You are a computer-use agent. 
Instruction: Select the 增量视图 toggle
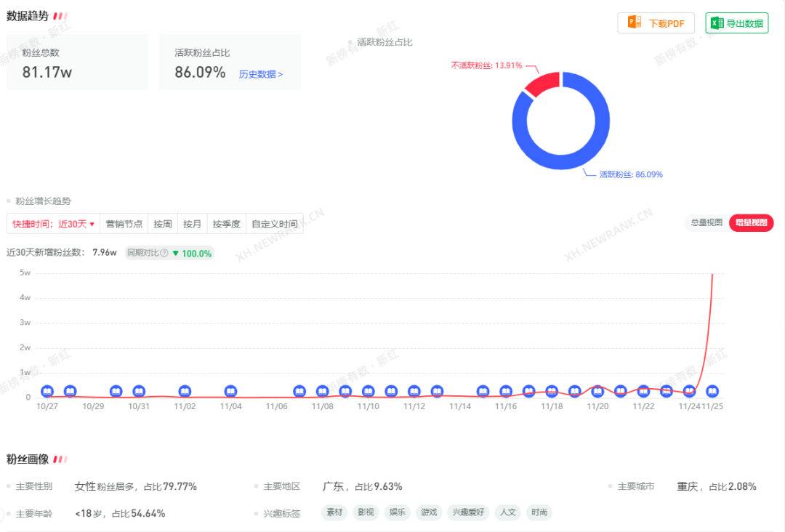(751, 223)
